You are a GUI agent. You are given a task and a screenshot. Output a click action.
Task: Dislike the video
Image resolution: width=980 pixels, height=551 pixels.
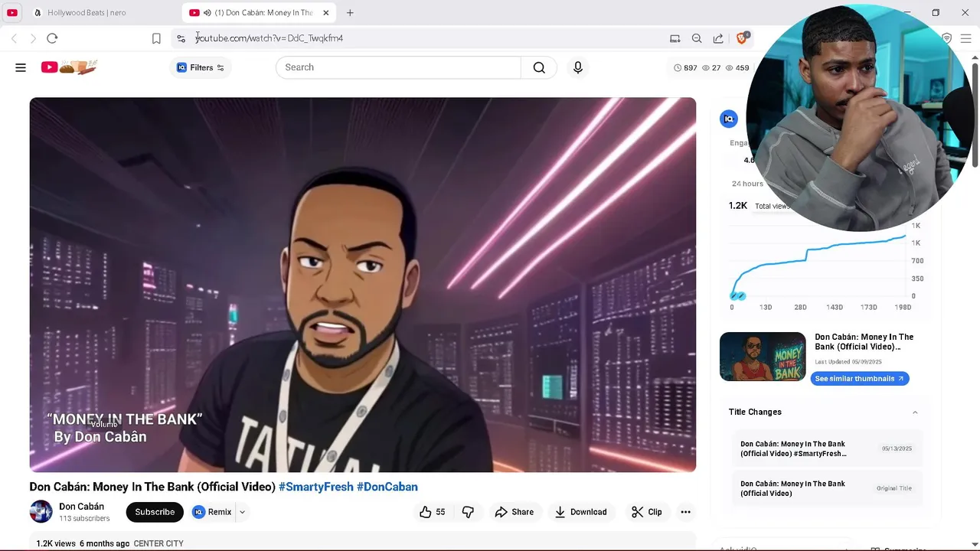point(468,512)
